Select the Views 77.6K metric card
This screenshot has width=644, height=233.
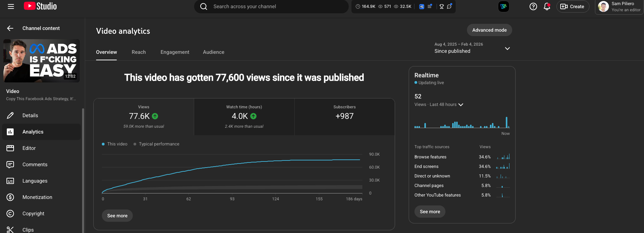(x=144, y=117)
